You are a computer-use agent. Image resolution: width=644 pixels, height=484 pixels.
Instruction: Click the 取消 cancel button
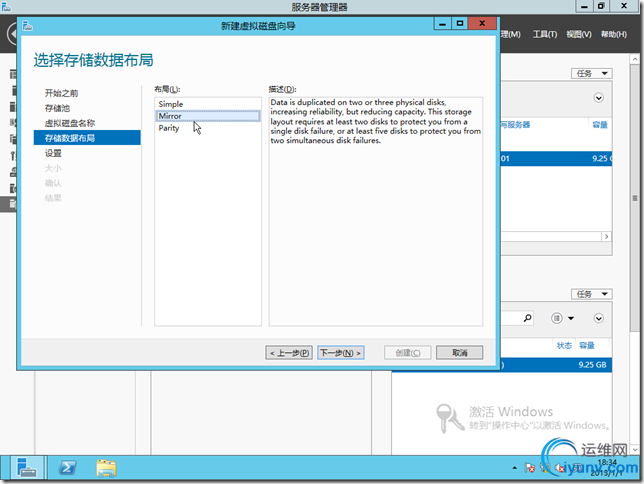[459, 353]
